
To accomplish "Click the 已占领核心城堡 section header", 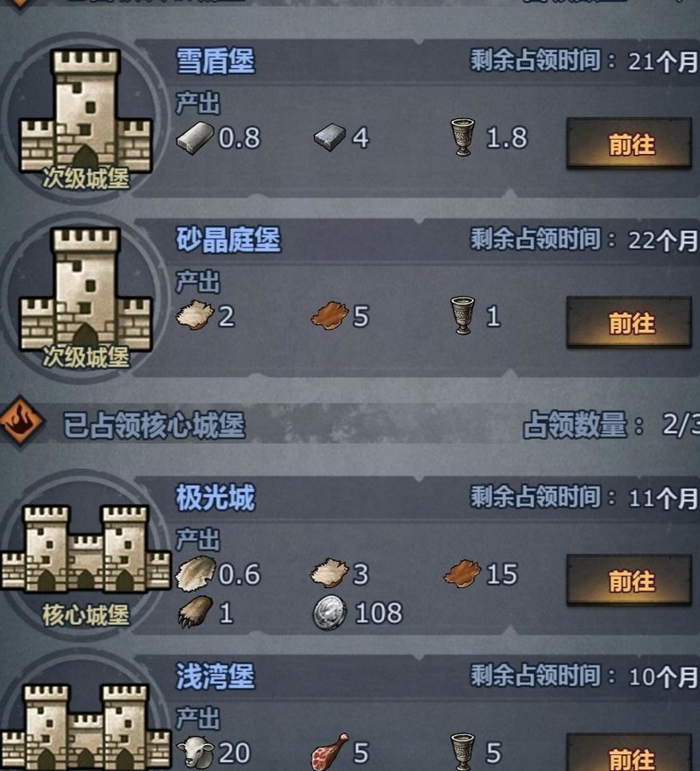I will pos(153,424).
